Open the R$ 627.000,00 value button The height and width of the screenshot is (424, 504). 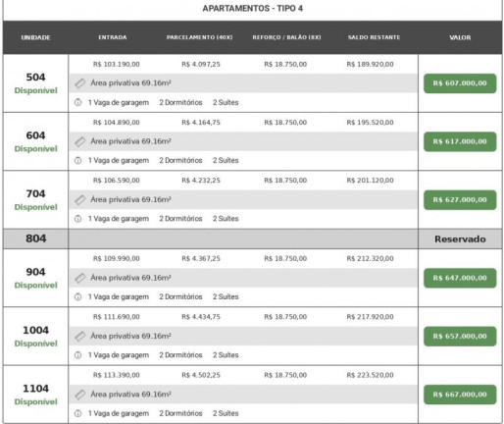pos(460,200)
